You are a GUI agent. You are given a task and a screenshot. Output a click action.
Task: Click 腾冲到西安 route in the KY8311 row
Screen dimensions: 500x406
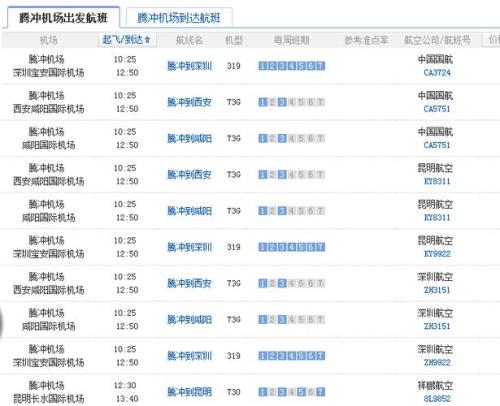click(189, 175)
